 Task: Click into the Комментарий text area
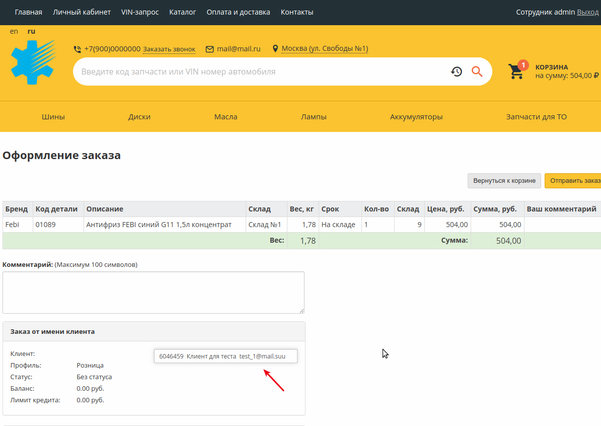point(153,292)
